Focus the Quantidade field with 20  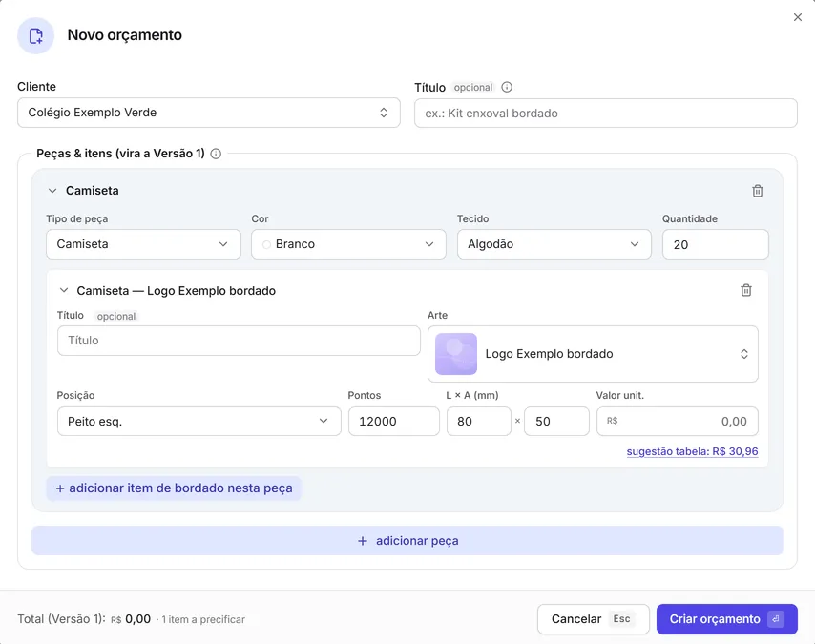[x=715, y=244]
